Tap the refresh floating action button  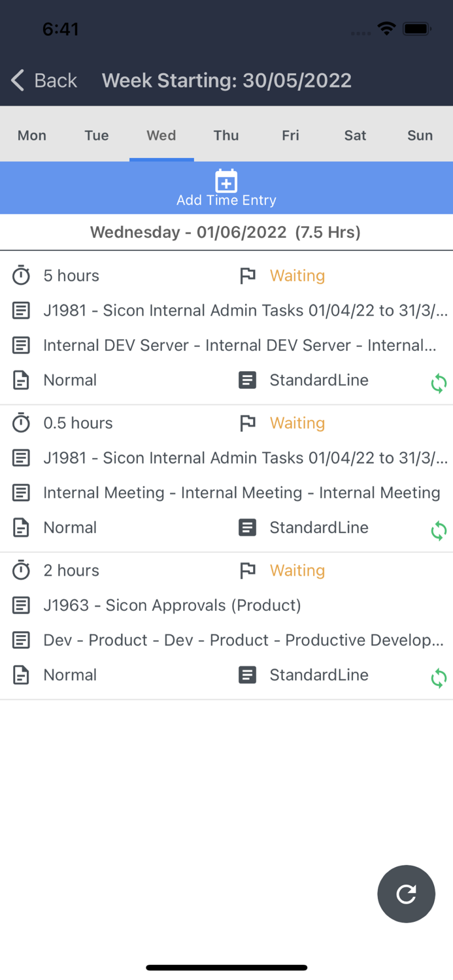tap(406, 894)
